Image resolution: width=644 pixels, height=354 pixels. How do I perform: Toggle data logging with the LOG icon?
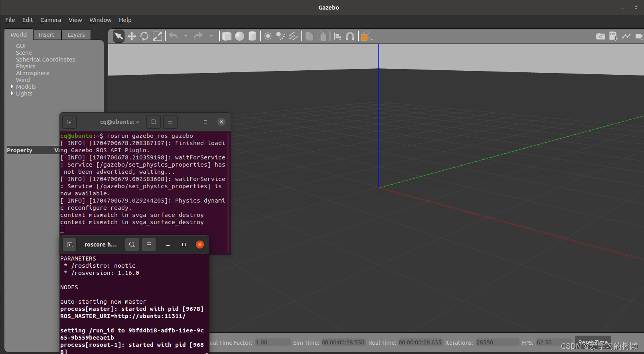tap(613, 36)
